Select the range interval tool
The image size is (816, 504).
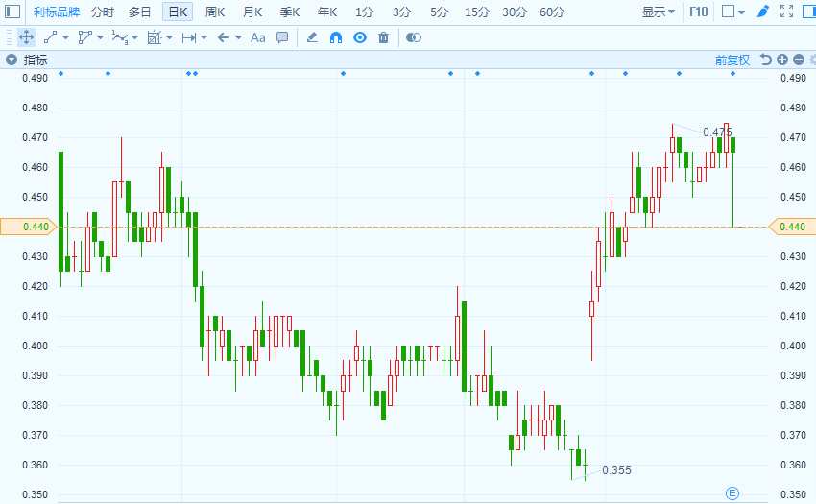tap(189, 37)
